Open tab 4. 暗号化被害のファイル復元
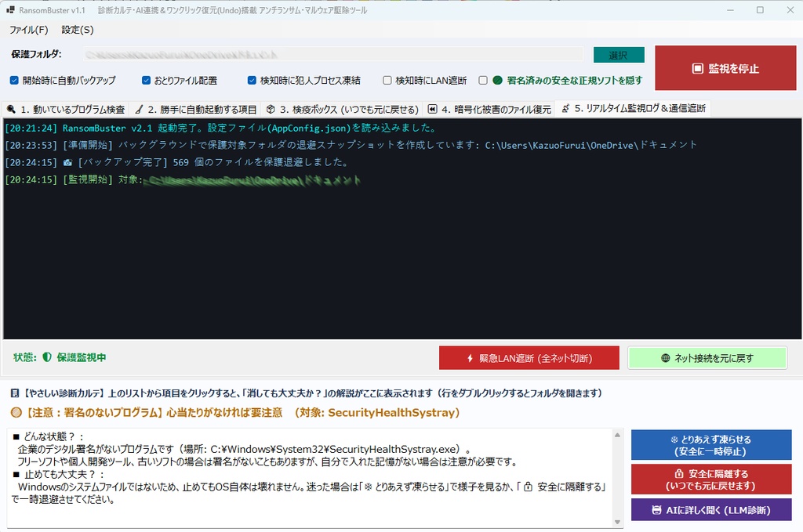The image size is (803, 532). (x=489, y=109)
